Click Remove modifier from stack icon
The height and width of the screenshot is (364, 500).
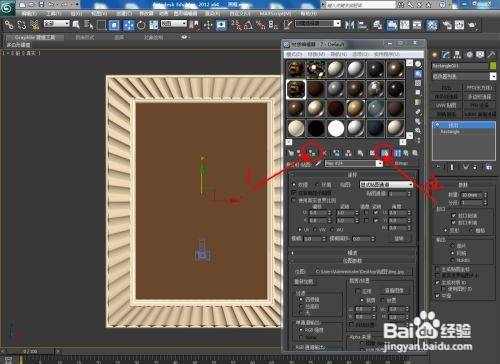pos(475,167)
